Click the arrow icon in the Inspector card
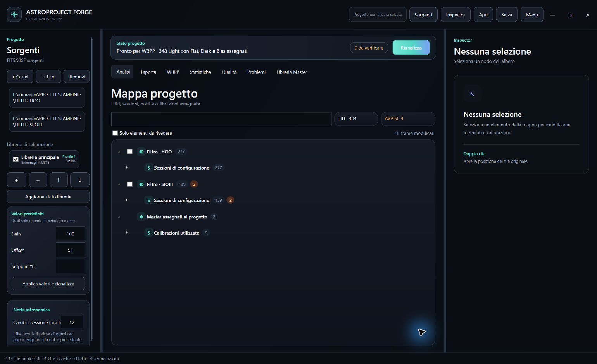This screenshot has height=364, width=597. pos(472,94)
